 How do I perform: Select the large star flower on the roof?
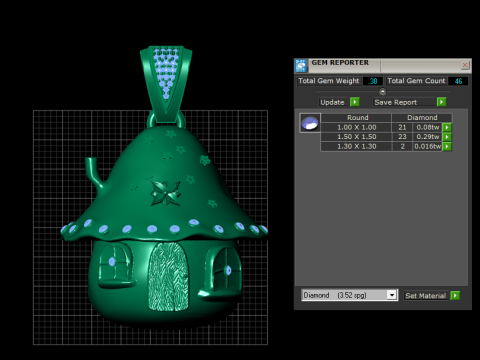click(x=165, y=193)
